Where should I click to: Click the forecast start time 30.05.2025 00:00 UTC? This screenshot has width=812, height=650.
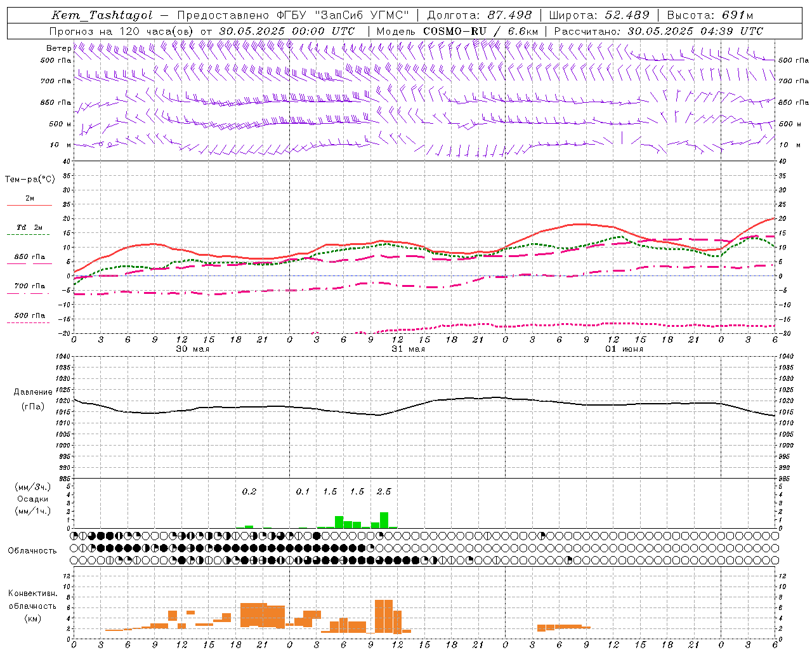287,31
